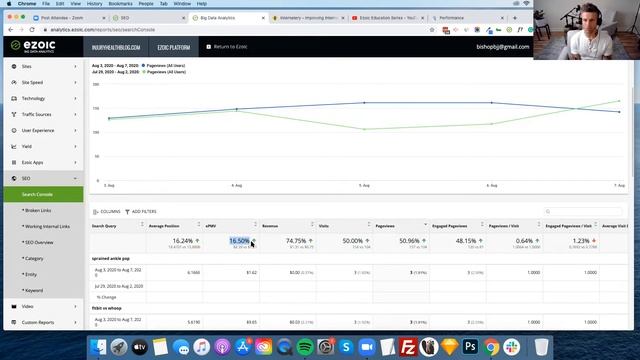Sort by the ePMV column arrows
The height and width of the screenshot is (360, 640).
coord(256,224)
